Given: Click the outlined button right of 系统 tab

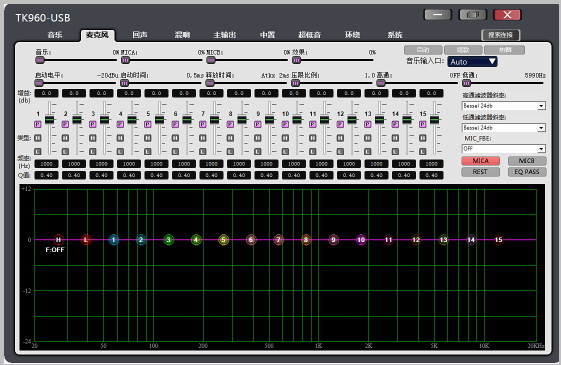Looking at the screenshot, I should 501,35.
